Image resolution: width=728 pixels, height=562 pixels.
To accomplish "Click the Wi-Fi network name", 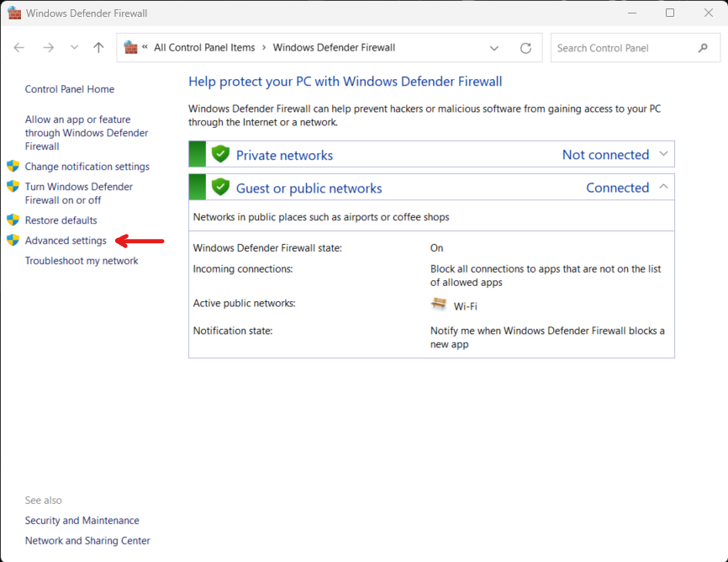I will 465,306.
